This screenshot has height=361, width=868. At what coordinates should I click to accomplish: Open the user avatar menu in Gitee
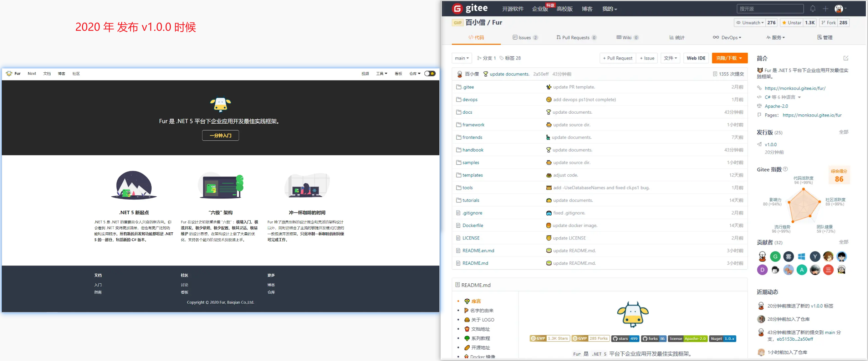click(x=840, y=9)
